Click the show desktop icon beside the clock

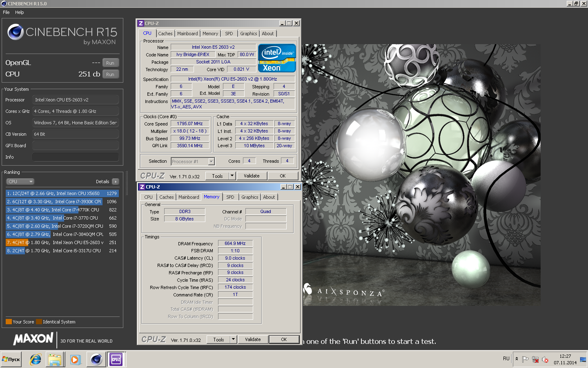pyautogui.click(x=583, y=359)
